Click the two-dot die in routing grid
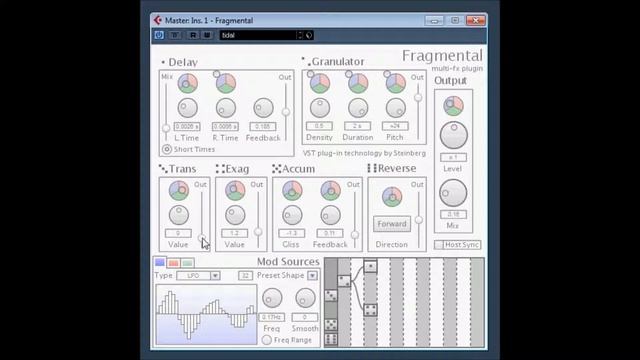 [x=344, y=281]
